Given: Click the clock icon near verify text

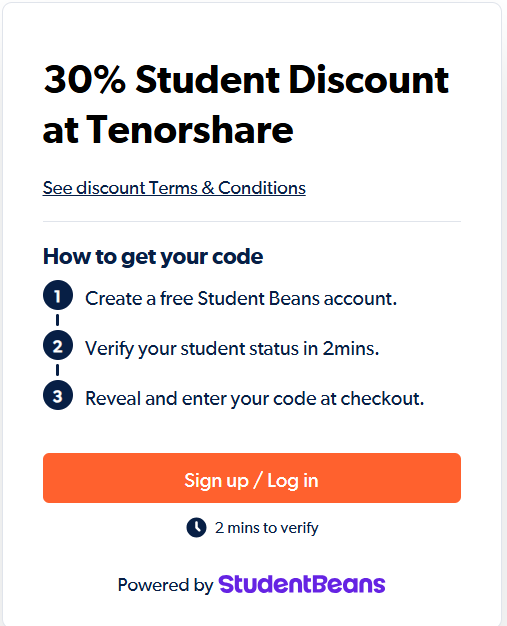Looking at the screenshot, I should (x=196, y=527).
